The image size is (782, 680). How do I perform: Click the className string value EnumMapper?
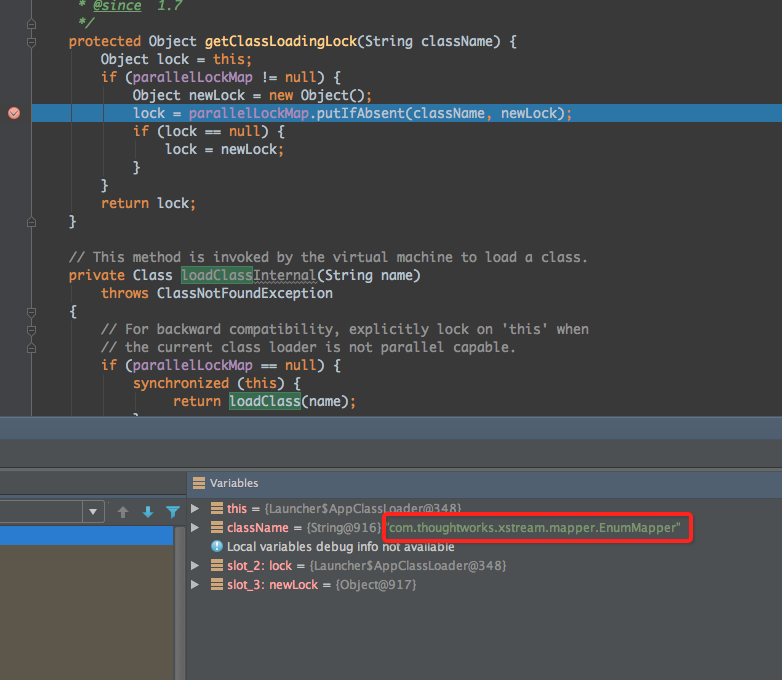[534, 528]
